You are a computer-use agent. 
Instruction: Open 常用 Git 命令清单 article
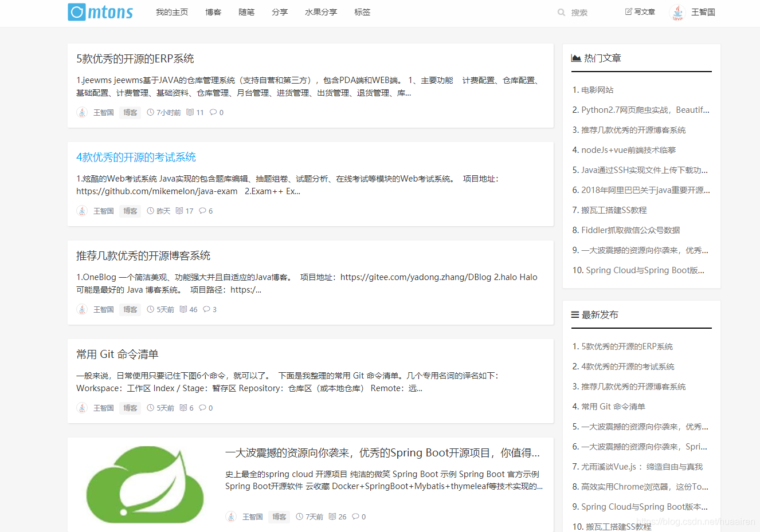[x=117, y=354]
